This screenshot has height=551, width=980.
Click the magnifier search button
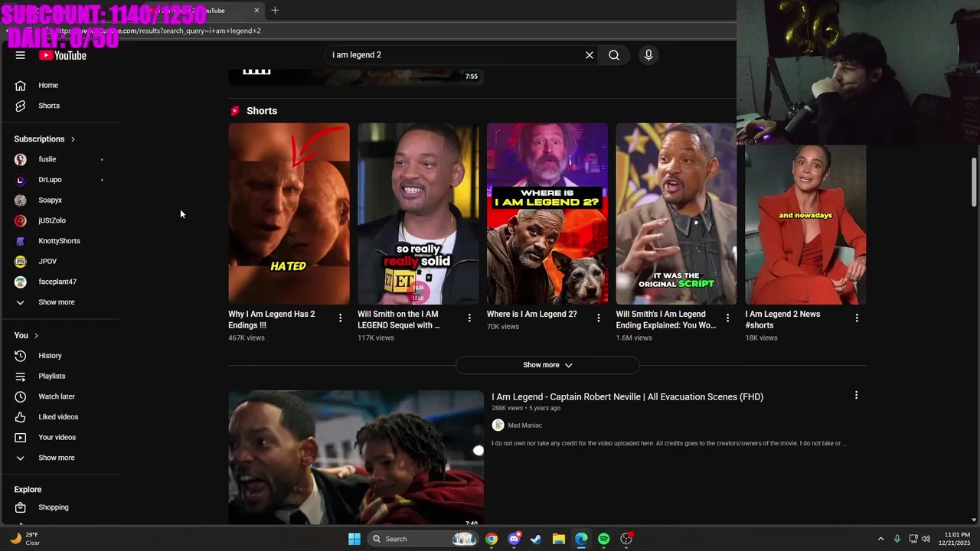pos(614,55)
